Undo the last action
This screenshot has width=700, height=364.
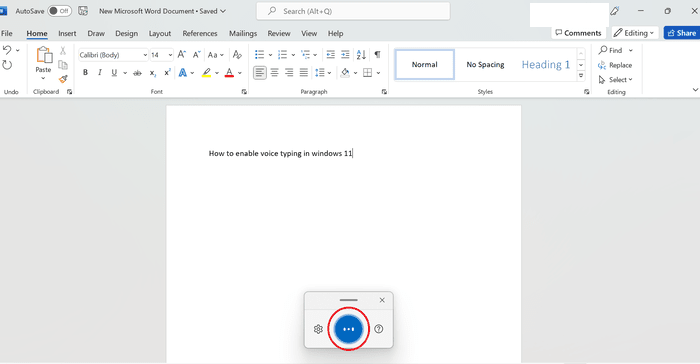[7, 50]
